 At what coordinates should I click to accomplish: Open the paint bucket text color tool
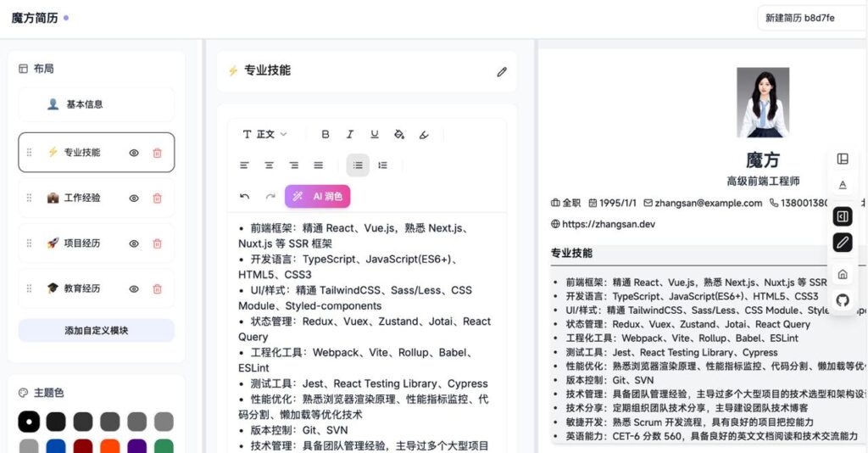tap(399, 134)
